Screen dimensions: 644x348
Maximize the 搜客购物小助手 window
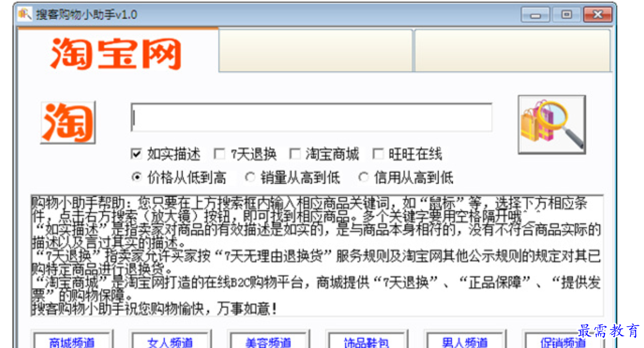point(567,15)
